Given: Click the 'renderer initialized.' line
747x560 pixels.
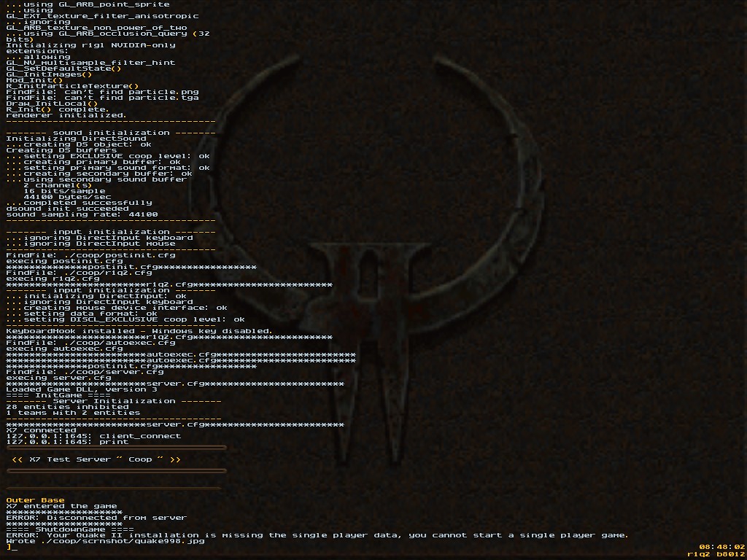Looking at the screenshot, I should click(66, 115).
